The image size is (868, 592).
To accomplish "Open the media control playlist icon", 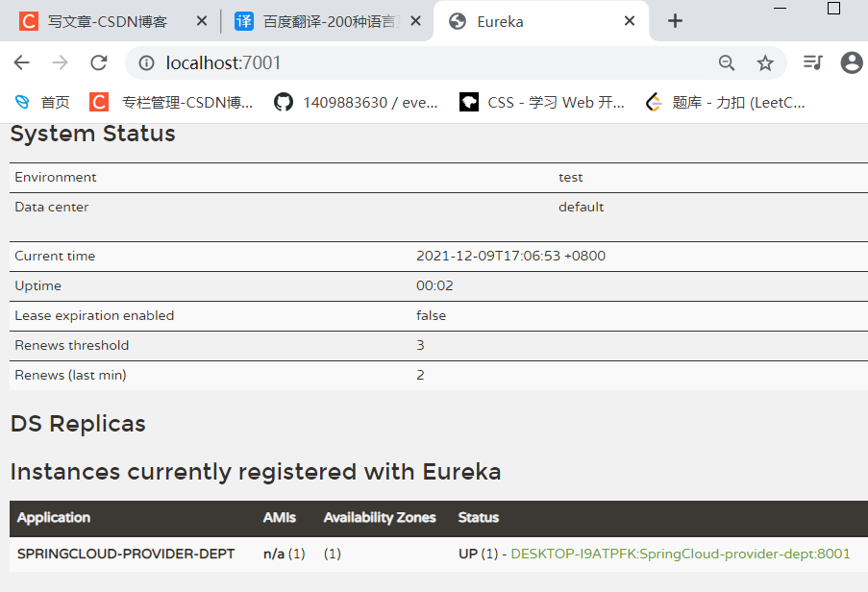I will (x=812, y=62).
